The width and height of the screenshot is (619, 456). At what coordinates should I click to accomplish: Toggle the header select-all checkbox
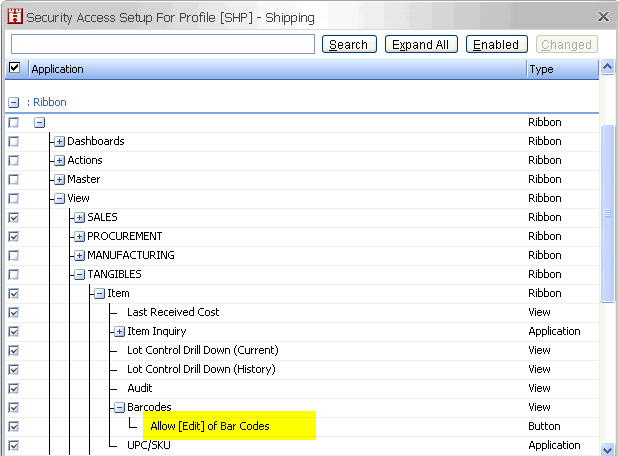point(14,68)
